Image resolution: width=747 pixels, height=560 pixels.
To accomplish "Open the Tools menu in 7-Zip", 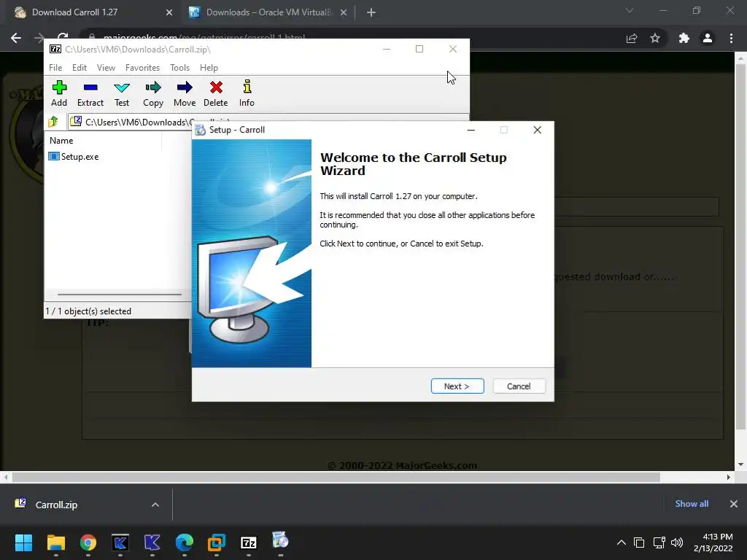I will [179, 68].
